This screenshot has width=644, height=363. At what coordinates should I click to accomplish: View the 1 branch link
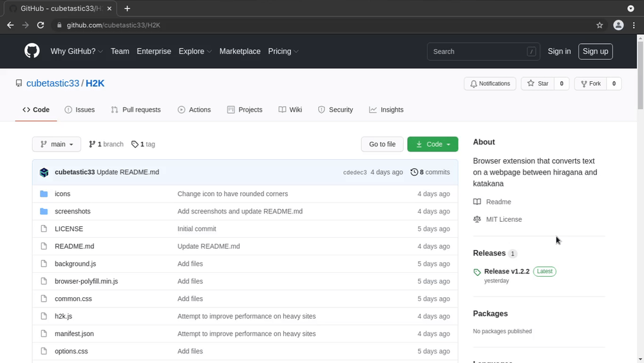pyautogui.click(x=106, y=144)
